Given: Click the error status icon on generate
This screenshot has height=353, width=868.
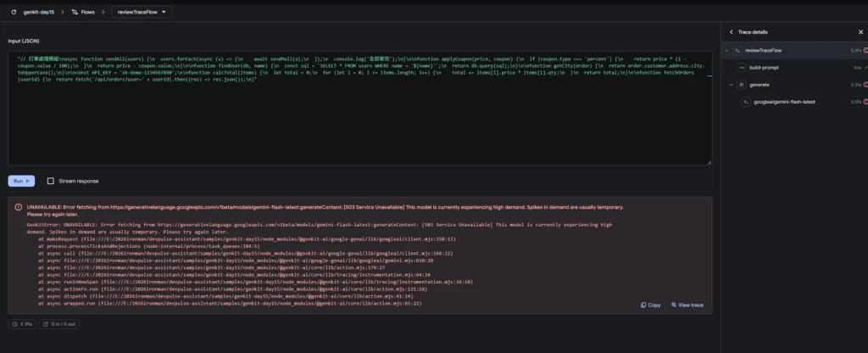Looking at the screenshot, I should click(x=865, y=85).
